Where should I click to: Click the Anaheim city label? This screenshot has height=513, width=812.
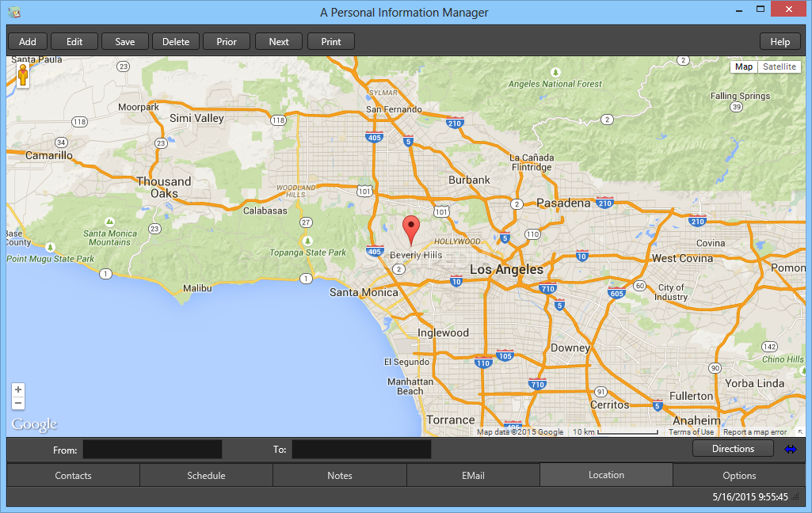pyautogui.click(x=696, y=420)
